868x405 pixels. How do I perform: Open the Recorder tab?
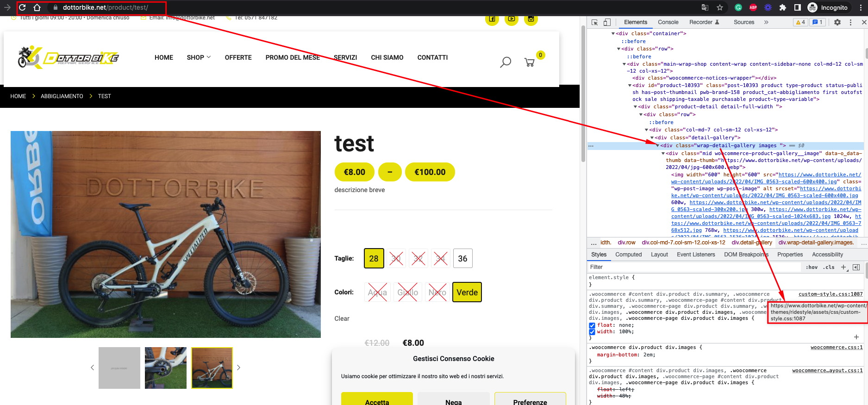704,22
